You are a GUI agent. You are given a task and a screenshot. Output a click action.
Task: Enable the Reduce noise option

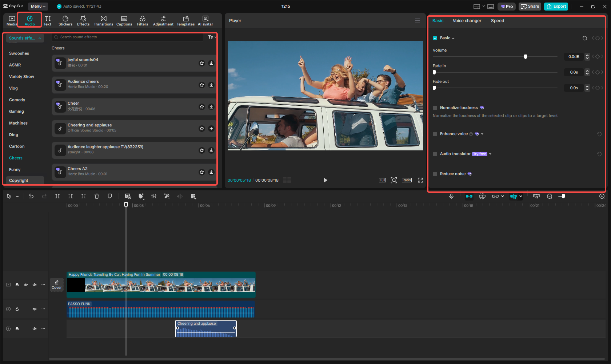[x=435, y=174]
